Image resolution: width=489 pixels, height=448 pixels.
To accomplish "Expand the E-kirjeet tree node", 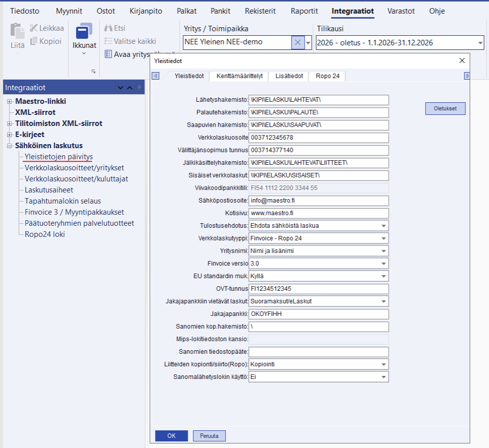I will coord(10,135).
